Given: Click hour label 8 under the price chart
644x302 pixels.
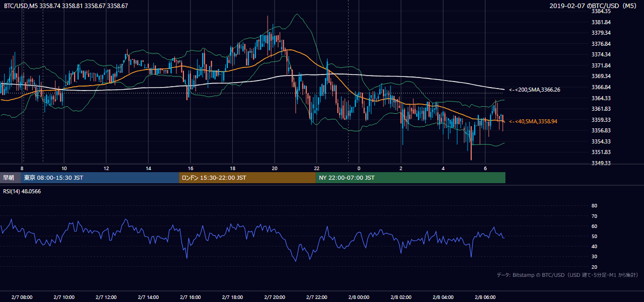Looking at the screenshot, I should 22,168.
